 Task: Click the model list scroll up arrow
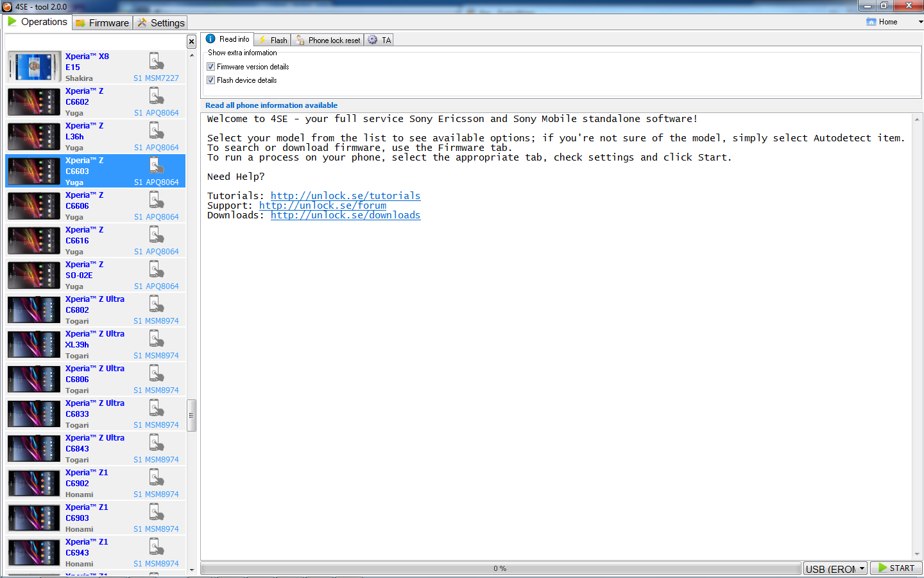pos(191,55)
